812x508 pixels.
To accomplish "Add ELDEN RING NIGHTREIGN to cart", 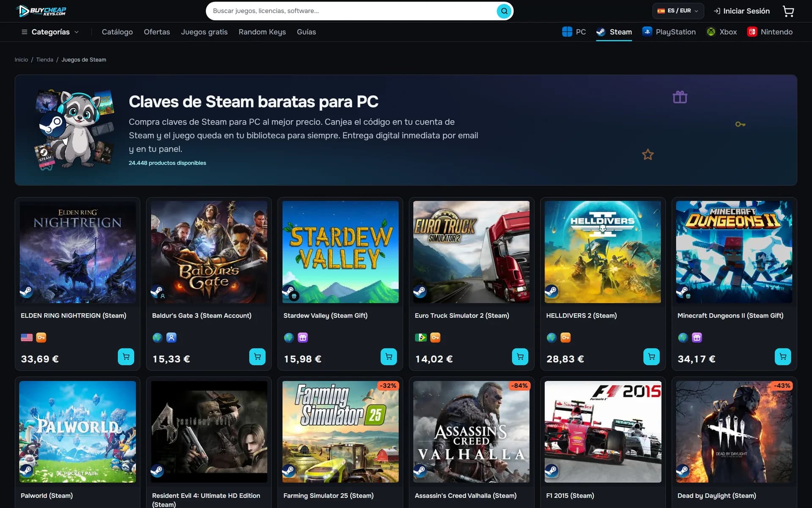I will pos(126,356).
